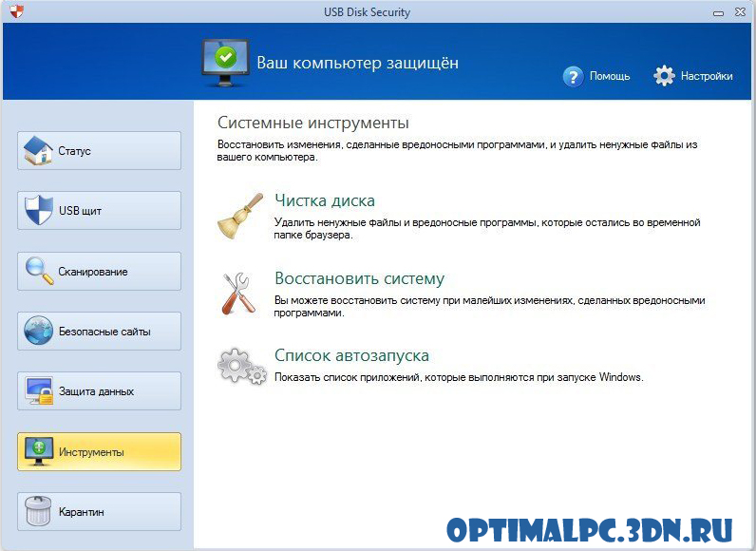Switch to USB щит section
Screen dimensions: 756x551
tap(100, 210)
